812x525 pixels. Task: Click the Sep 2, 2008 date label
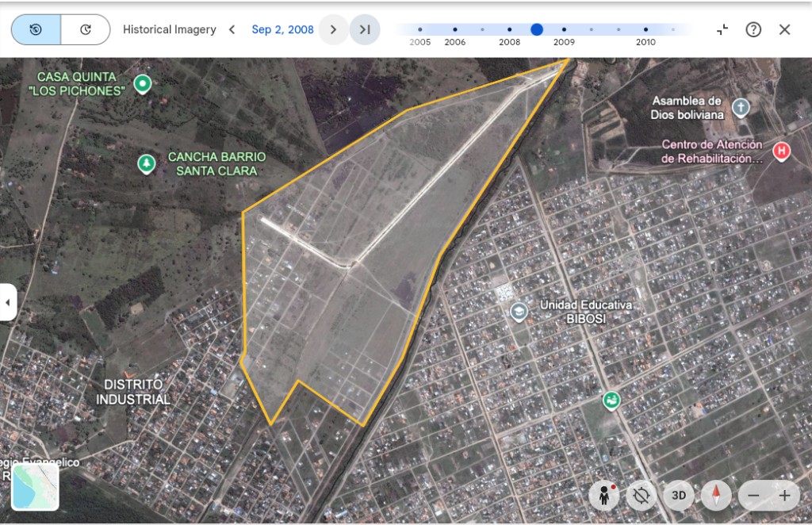282,29
